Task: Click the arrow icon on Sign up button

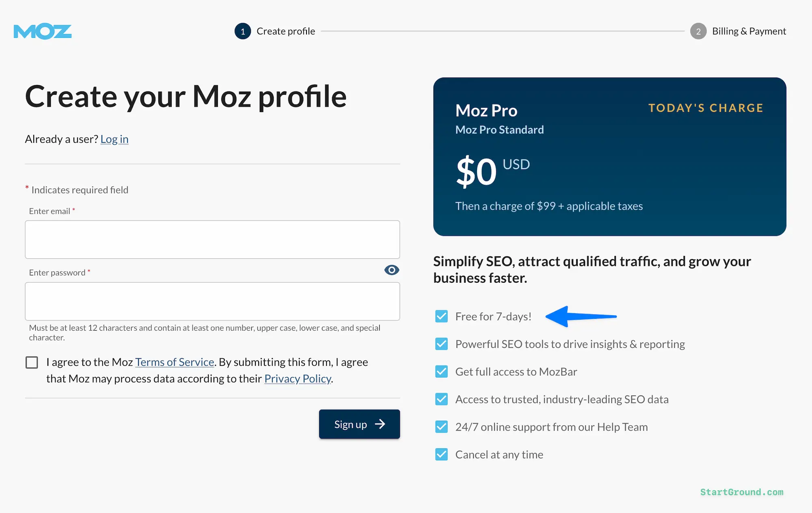Action: 380,424
